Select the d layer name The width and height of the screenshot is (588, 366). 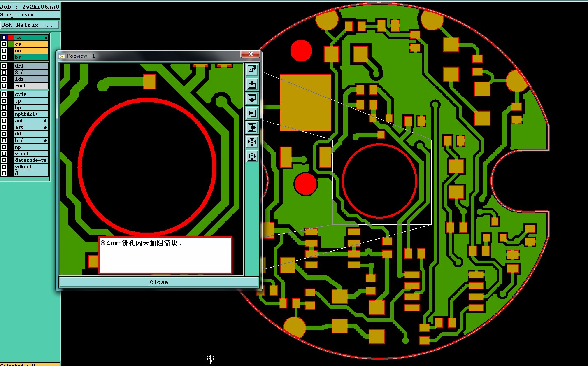[31, 173]
